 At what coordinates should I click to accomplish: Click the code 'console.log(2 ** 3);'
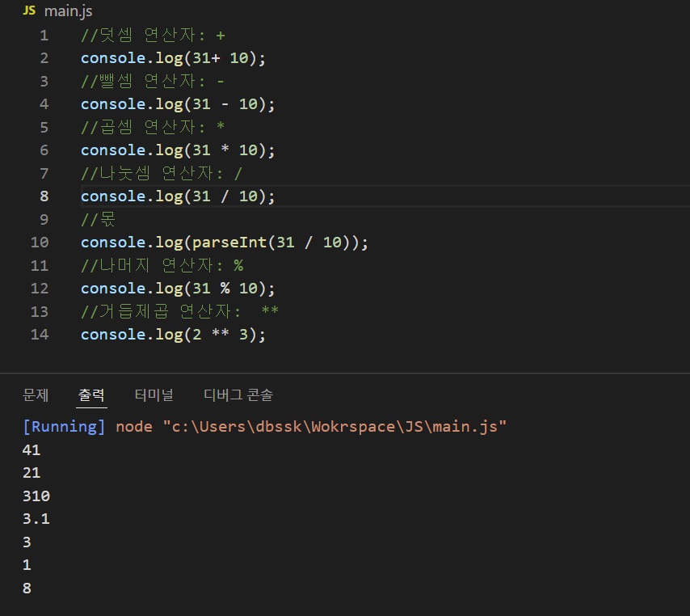174,335
